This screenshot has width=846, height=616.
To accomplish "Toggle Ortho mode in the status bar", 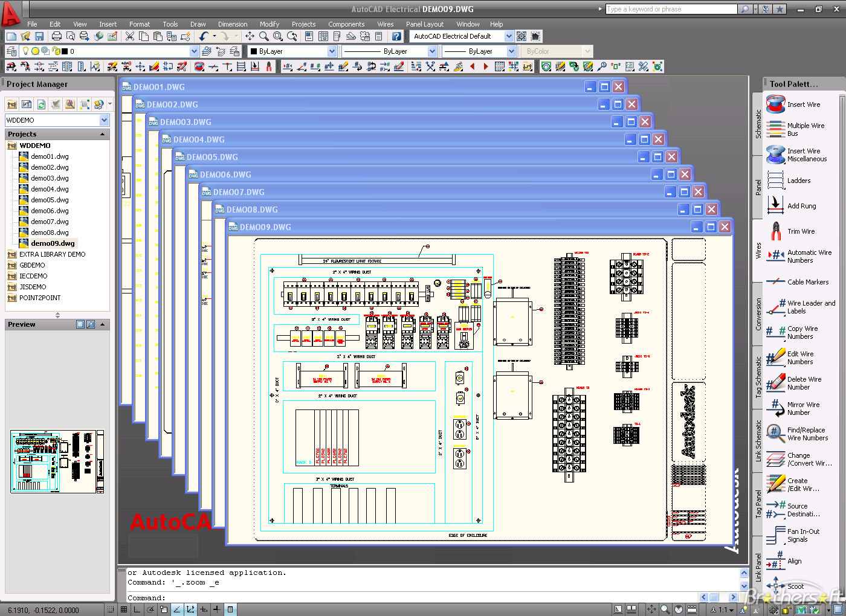I will coord(136,610).
